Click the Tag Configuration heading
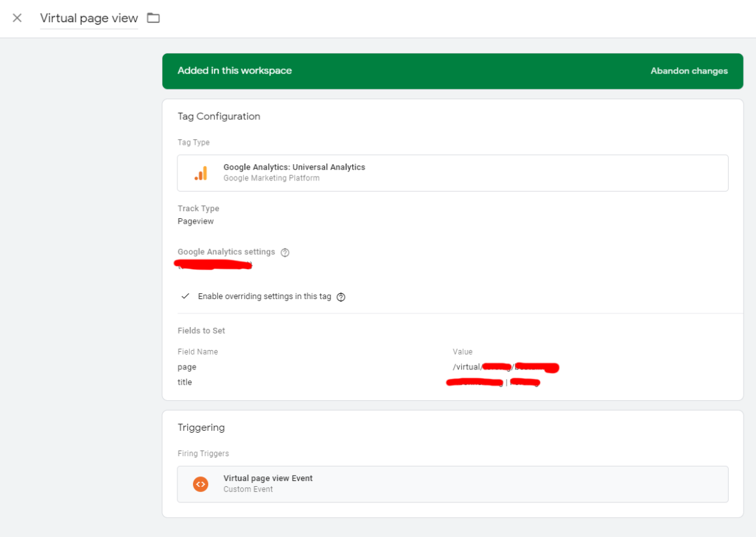The height and width of the screenshot is (537, 756). click(x=219, y=117)
